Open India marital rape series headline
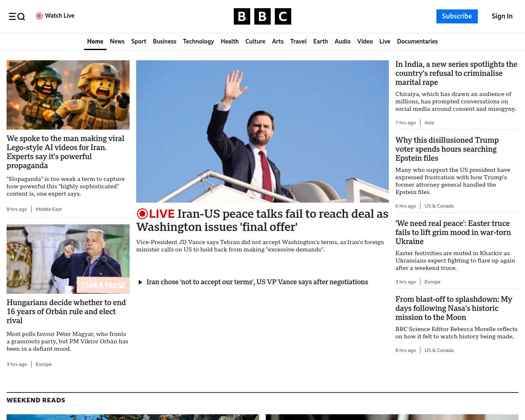The height and width of the screenshot is (420, 525). [x=457, y=73]
